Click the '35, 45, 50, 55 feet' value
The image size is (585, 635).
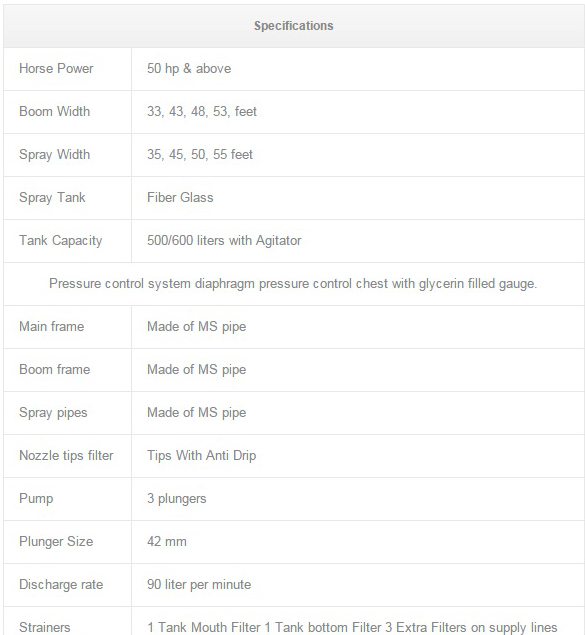[200, 154]
